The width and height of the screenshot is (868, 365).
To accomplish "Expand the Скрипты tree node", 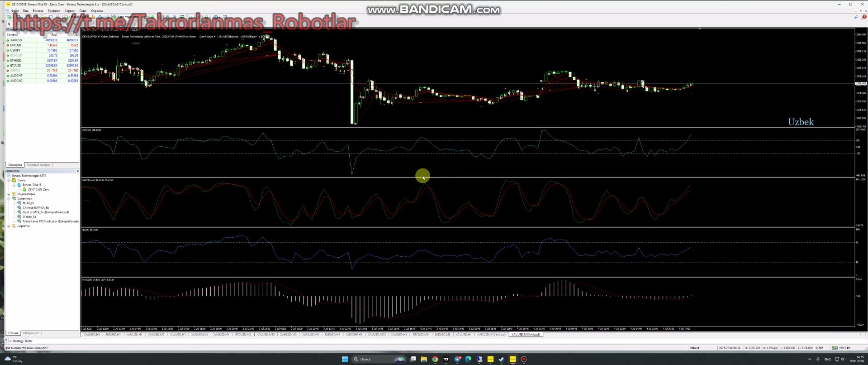I will pyautogui.click(x=9, y=226).
